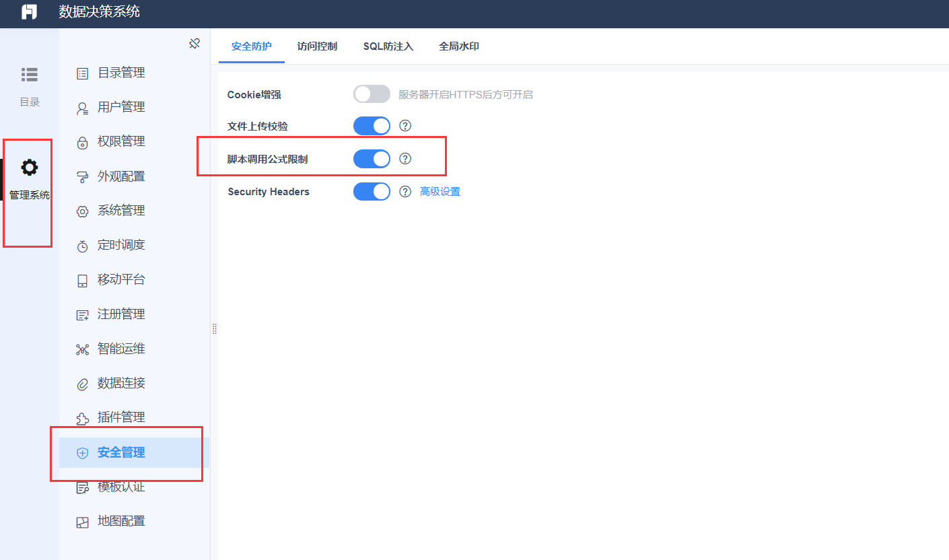Viewport: 949px width, 560px height.
Task: Click the 插件管理 puzzle icon
Action: pyautogui.click(x=83, y=419)
